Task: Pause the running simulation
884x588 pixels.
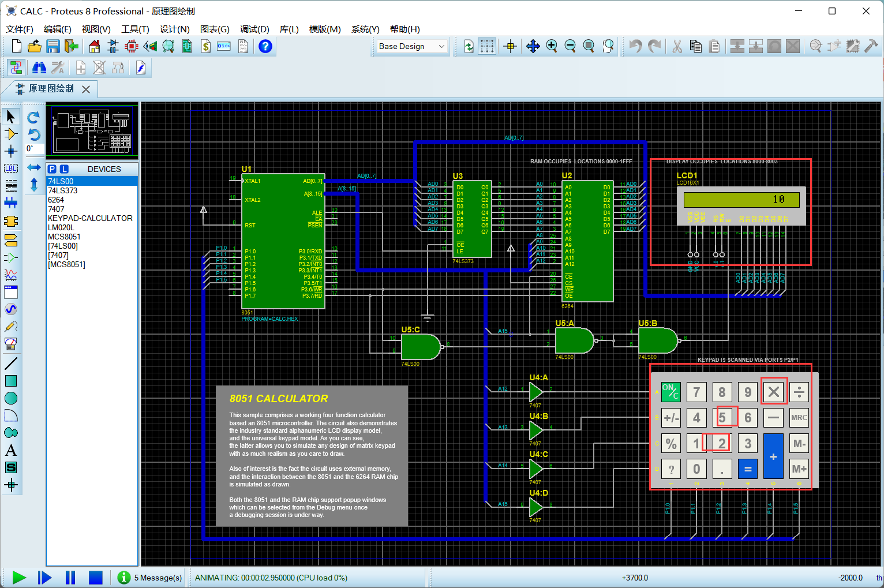Action: click(x=70, y=577)
